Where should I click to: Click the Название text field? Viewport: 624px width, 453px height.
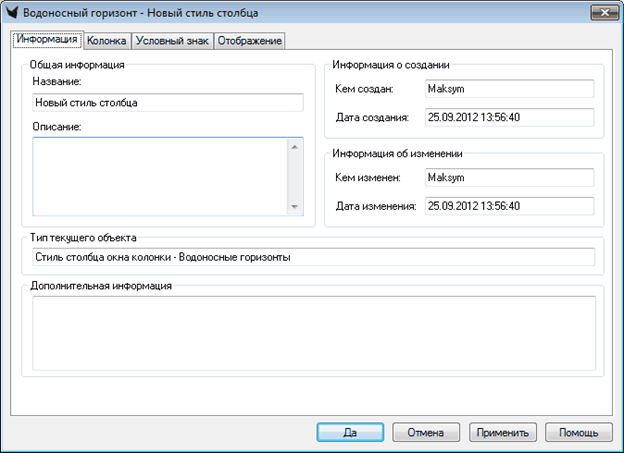point(167,102)
